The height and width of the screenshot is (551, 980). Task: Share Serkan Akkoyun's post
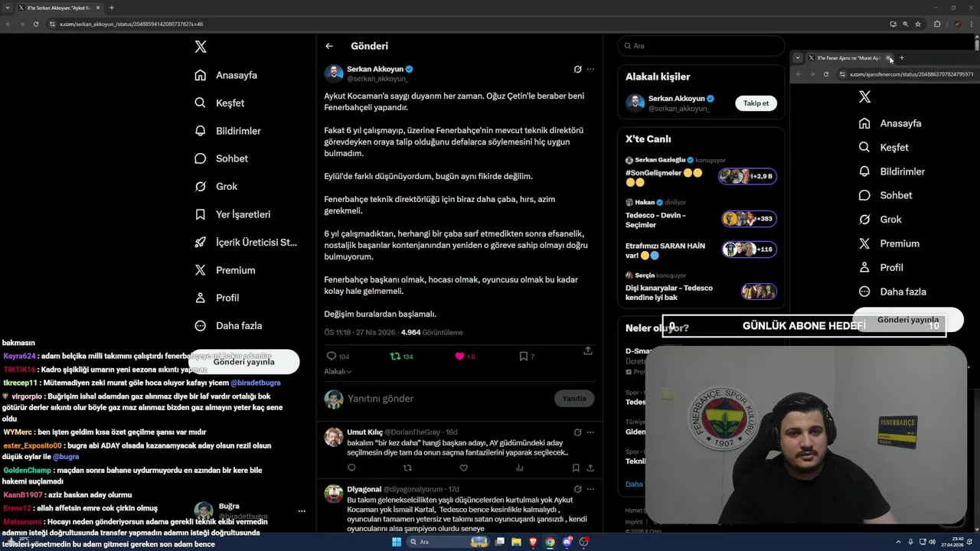588,350
